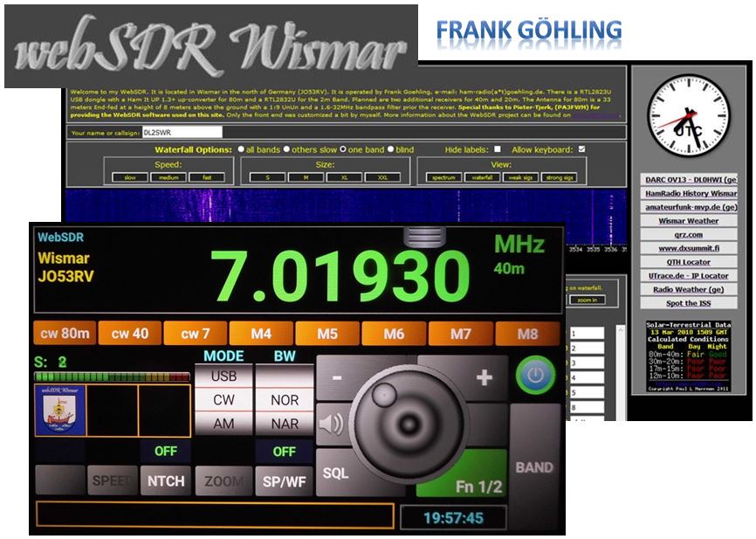This screenshot has width=756, height=539.
Task: Check the Hide labels checkbox
Action: (498, 149)
